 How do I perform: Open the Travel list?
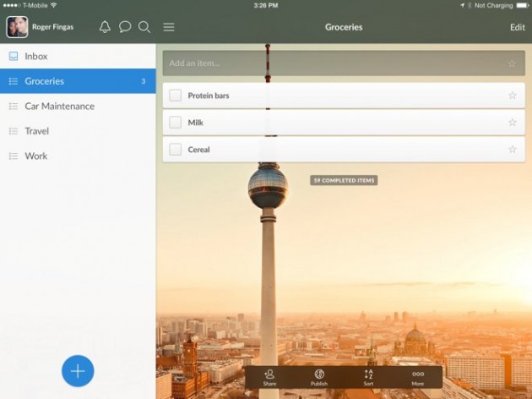coord(78,131)
